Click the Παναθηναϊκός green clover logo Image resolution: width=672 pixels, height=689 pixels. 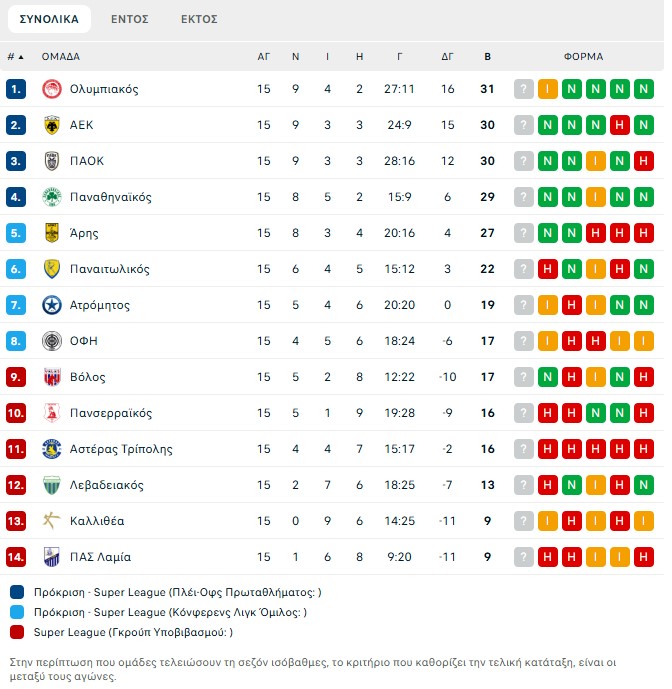point(52,197)
